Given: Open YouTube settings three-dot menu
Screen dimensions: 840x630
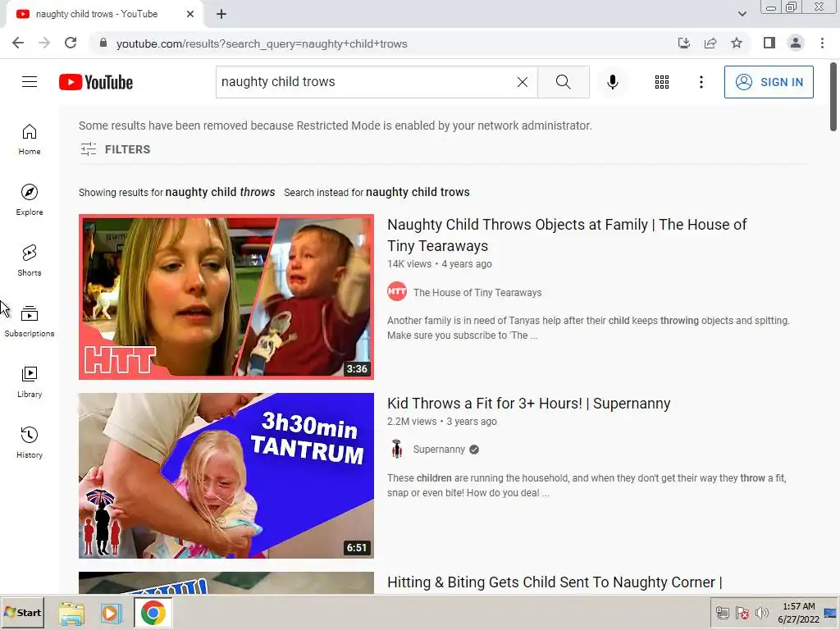Looking at the screenshot, I should (701, 82).
